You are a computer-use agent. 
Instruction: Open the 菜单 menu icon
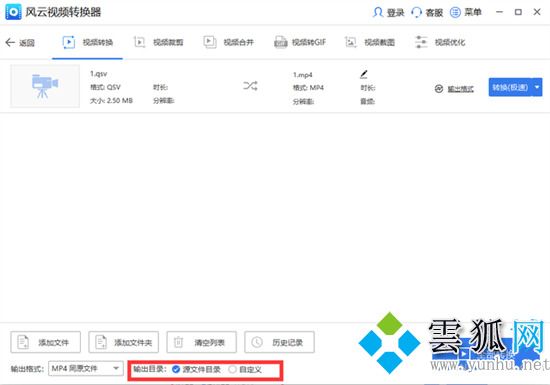[455, 13]
